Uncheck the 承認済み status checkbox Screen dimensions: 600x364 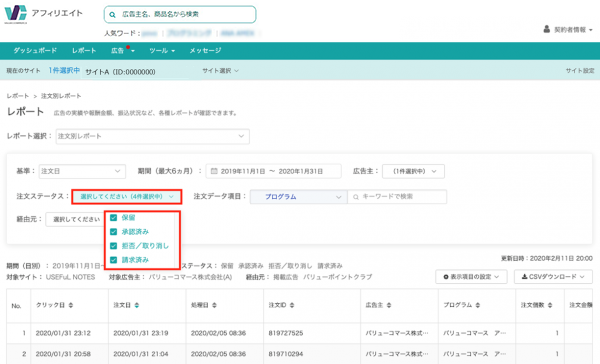[x=113, y=232]
